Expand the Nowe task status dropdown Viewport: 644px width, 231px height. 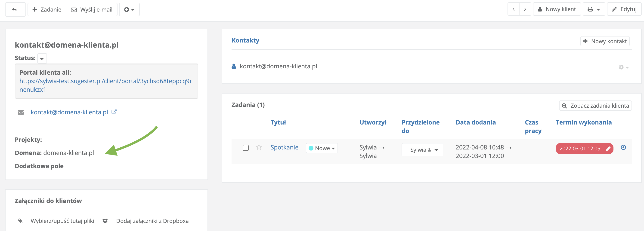pos(322,148)
